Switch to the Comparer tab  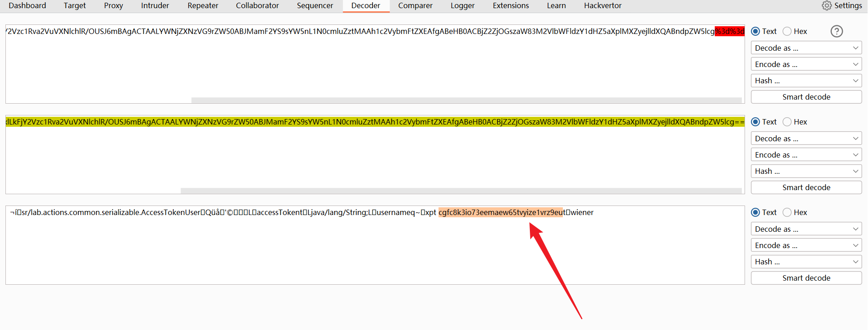click(415, 5)
